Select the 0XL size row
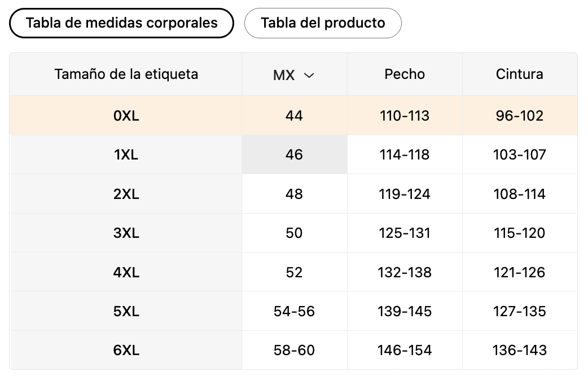The width and height of the screenshot is (588, 381). click(126, 115)
